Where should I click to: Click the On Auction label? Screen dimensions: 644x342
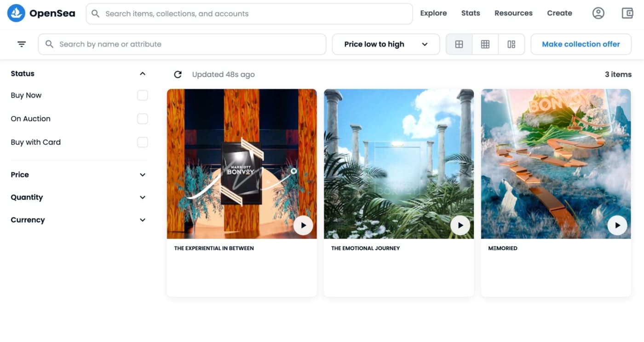[x=30, y=119]
